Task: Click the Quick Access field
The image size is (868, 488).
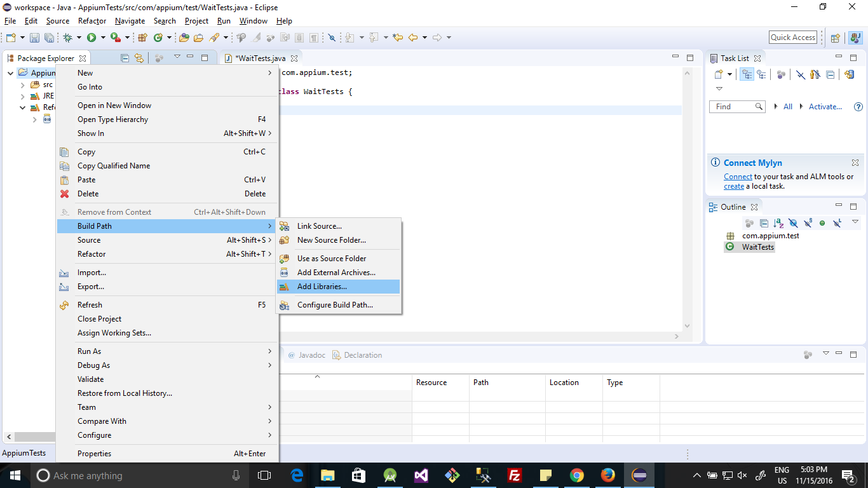Action: [793, 37]
